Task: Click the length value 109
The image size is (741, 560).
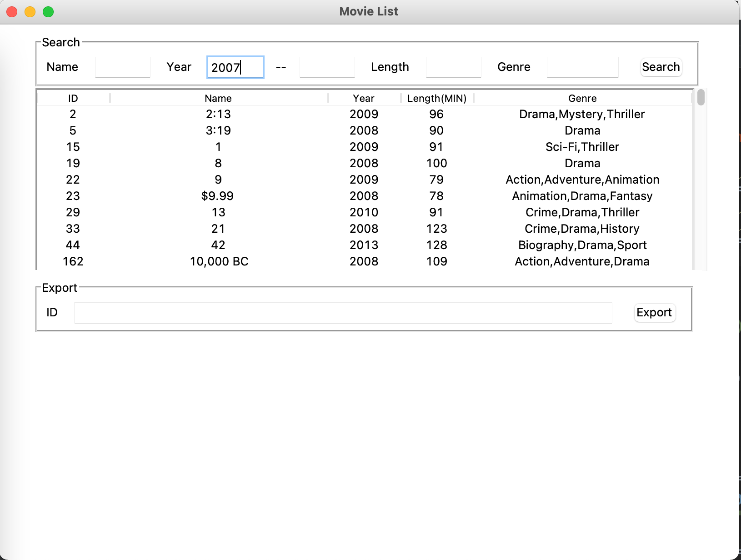Action: pyautogui.click(x=437, y=261)
